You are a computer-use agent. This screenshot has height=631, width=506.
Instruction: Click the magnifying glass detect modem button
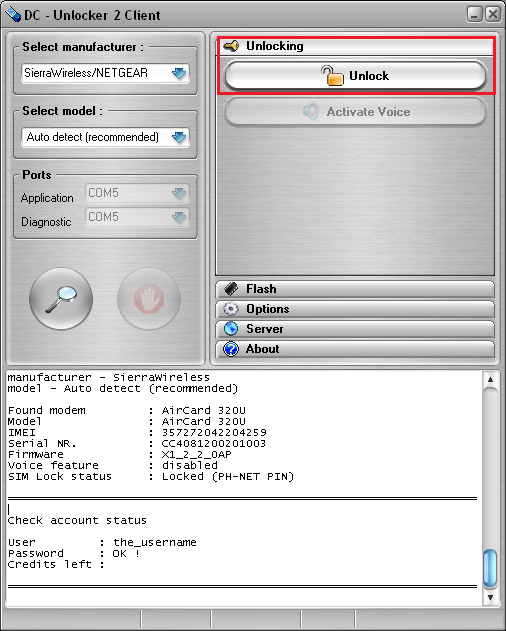[61, 299]
